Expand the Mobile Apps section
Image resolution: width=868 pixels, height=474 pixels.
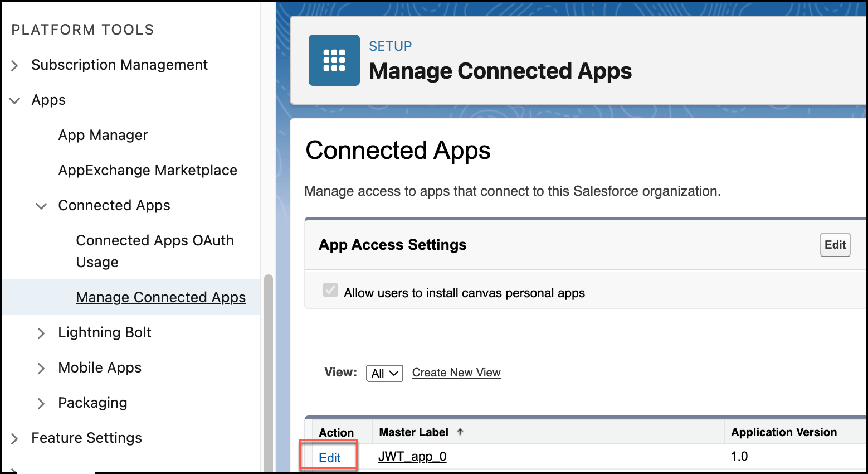coord(41,369)
